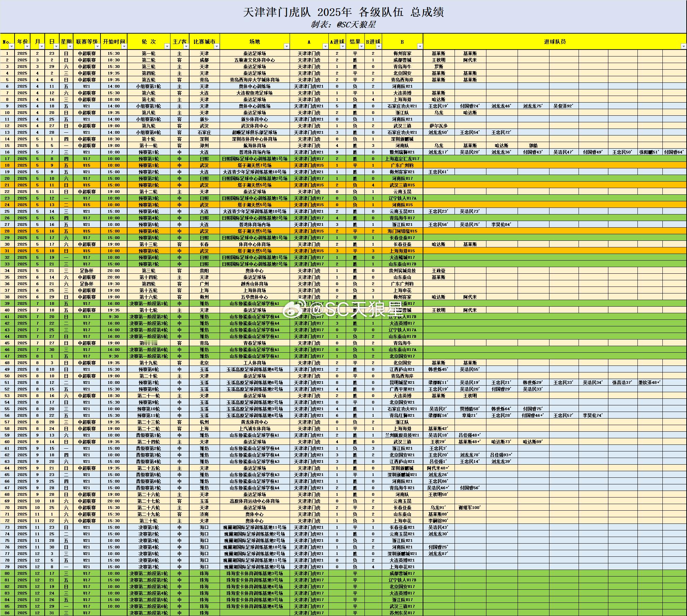Expand the 场地 column filter dropdown
Screen dimensions: 687x616
(x=287, y=46)
